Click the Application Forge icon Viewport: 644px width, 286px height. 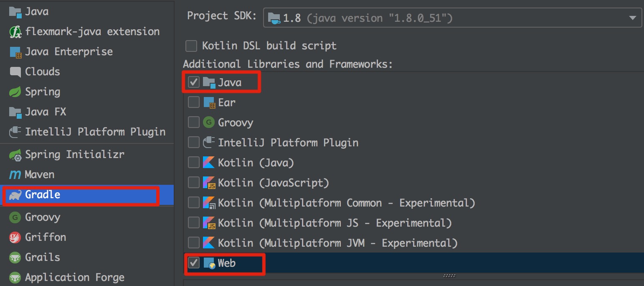[15, 278]
